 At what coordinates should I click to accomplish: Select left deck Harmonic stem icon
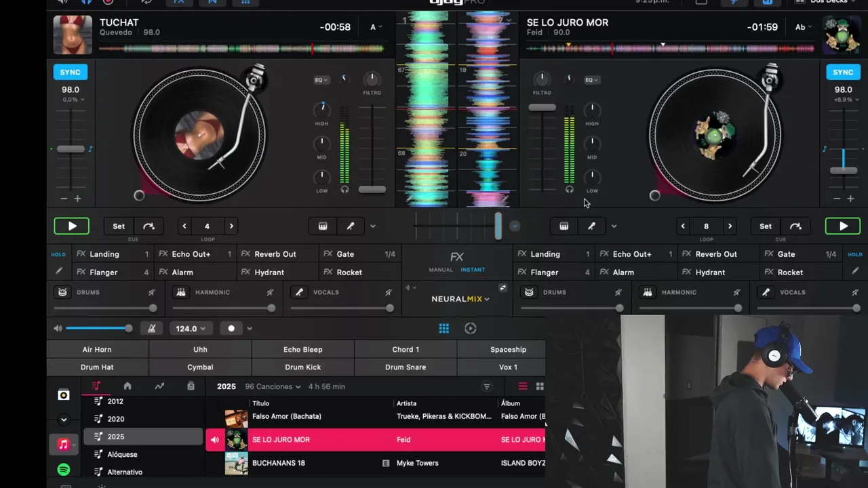coord(181,292)
